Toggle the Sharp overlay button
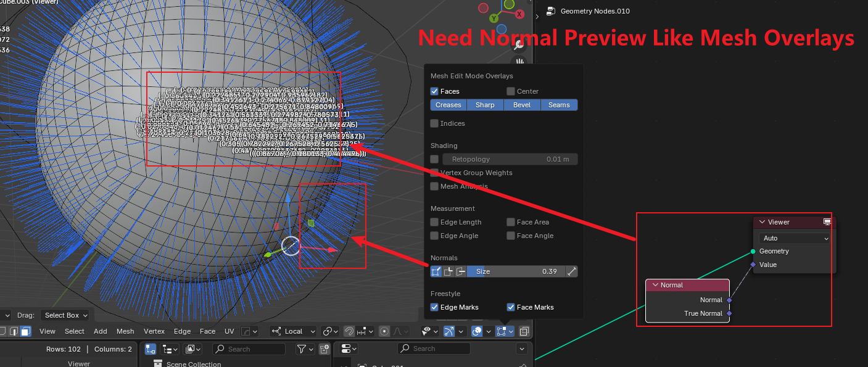Screen dimensions: 868x367 pyautogui.click(x=485, y=105)
